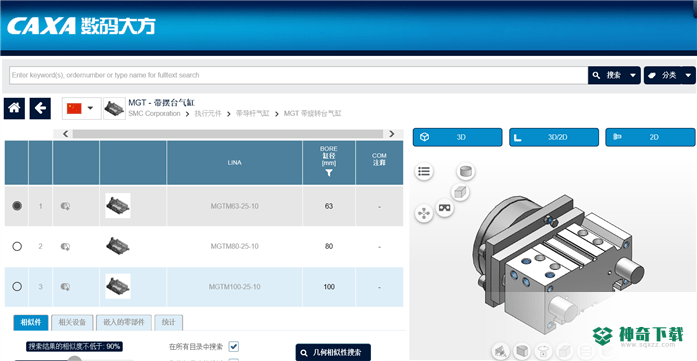The width and height of the screenshot is (697, 361).
Task: Click MGT 带旋转台气缸 breadcrumb link
Action: pyautogui.click(x=312, y=114)
